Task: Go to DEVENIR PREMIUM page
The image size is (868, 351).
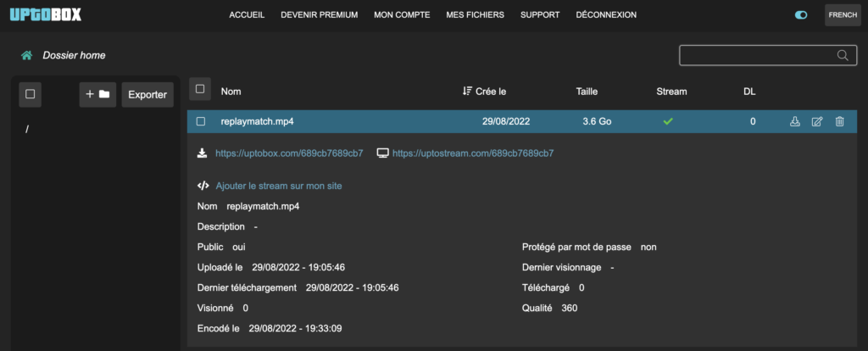Action: pos(319,15)
